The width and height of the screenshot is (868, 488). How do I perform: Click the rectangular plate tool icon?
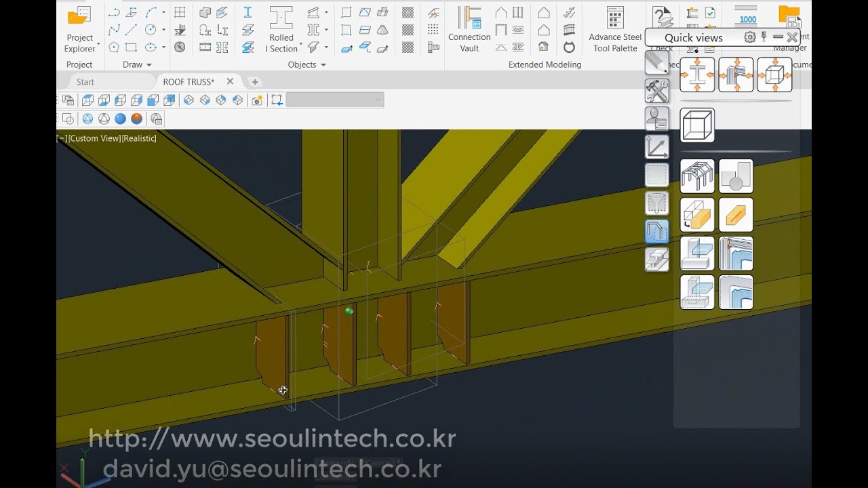pyautogui.click(x=347, y=12)
